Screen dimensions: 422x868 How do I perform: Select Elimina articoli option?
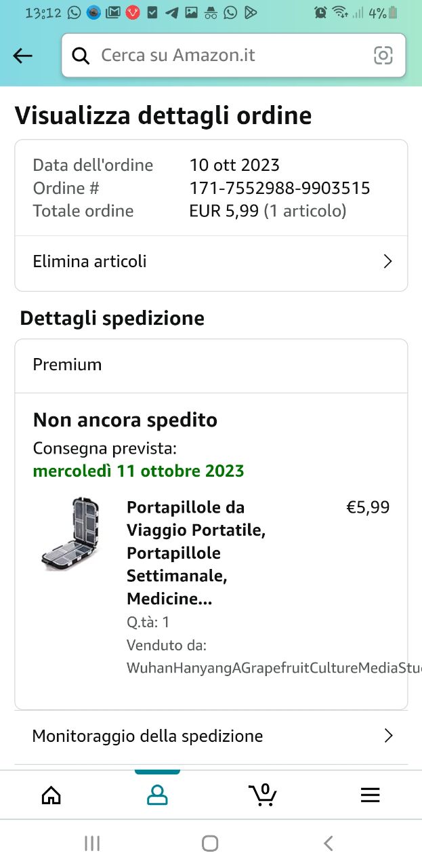pos(90,262)
